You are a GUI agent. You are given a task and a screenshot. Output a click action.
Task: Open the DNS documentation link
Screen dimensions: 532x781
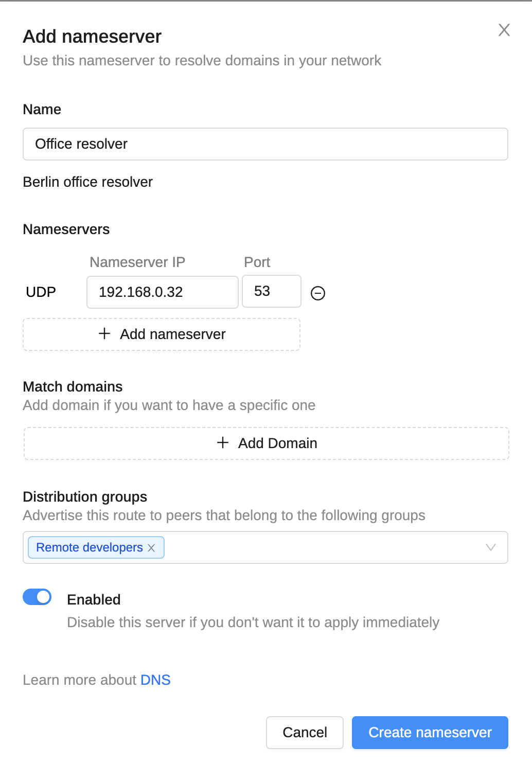click(155, 680)
